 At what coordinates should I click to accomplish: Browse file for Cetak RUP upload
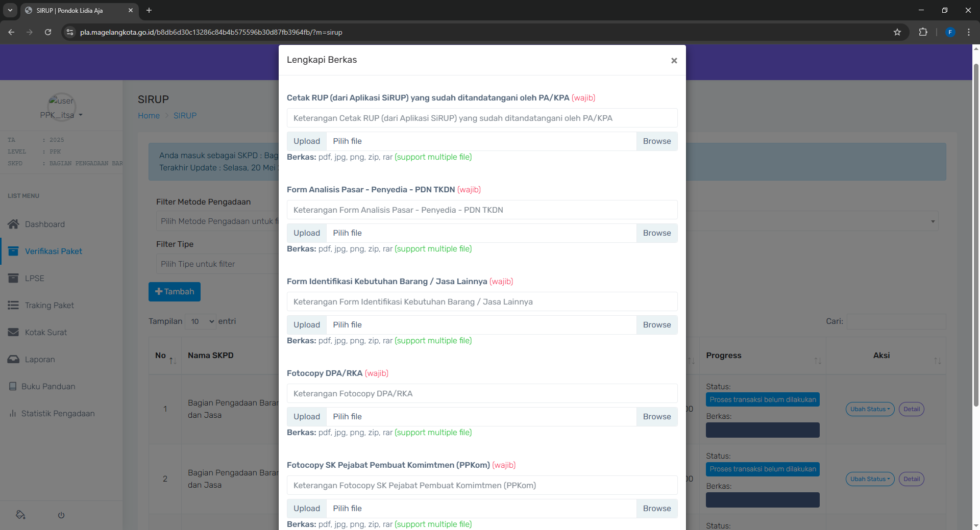(656, 141)
